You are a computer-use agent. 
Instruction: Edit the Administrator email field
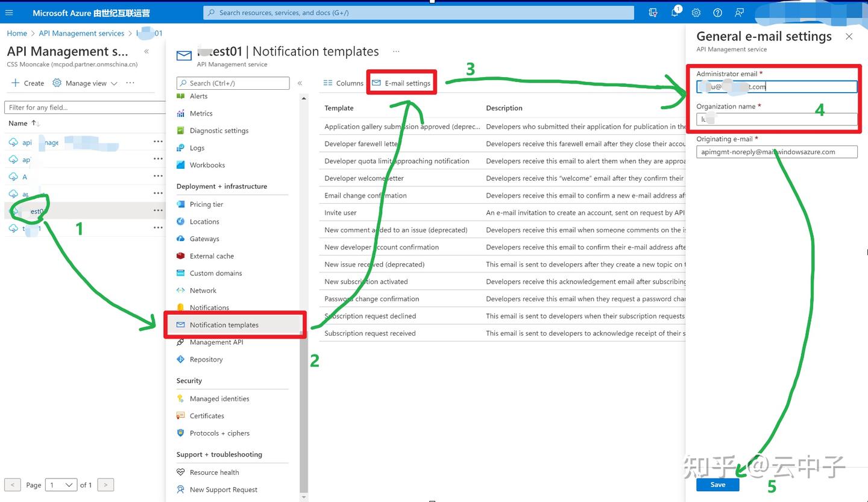pos(776,86)
